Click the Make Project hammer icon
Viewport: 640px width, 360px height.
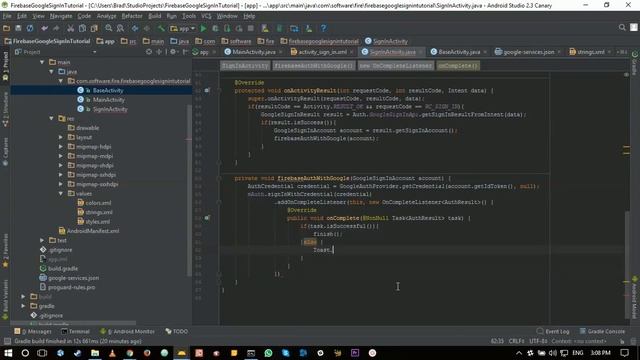[x=161, y=28]
